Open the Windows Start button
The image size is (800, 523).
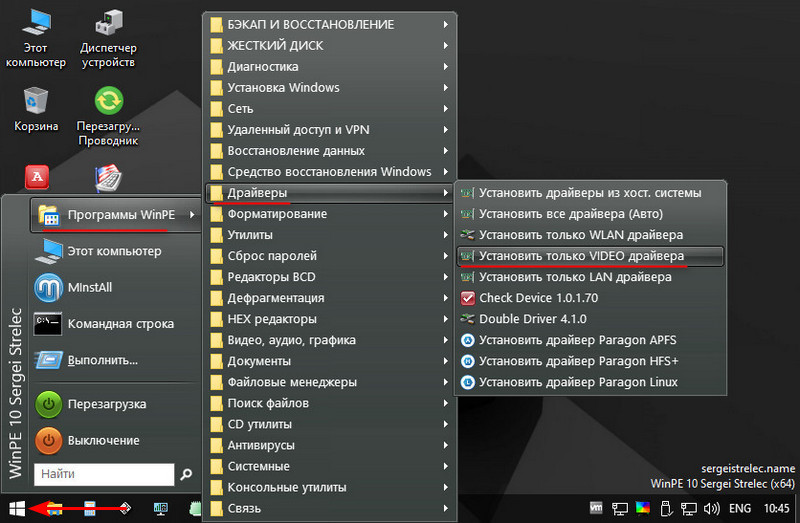[17, 508]
